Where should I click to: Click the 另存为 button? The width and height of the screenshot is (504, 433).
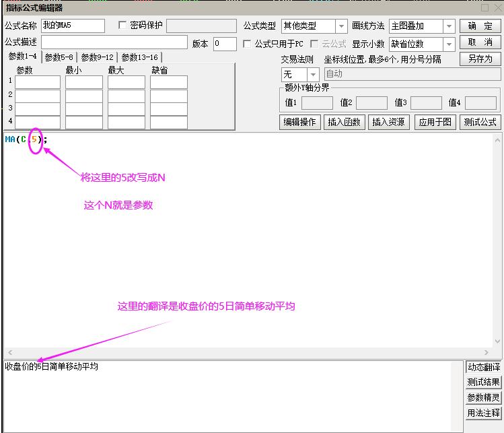480,59
